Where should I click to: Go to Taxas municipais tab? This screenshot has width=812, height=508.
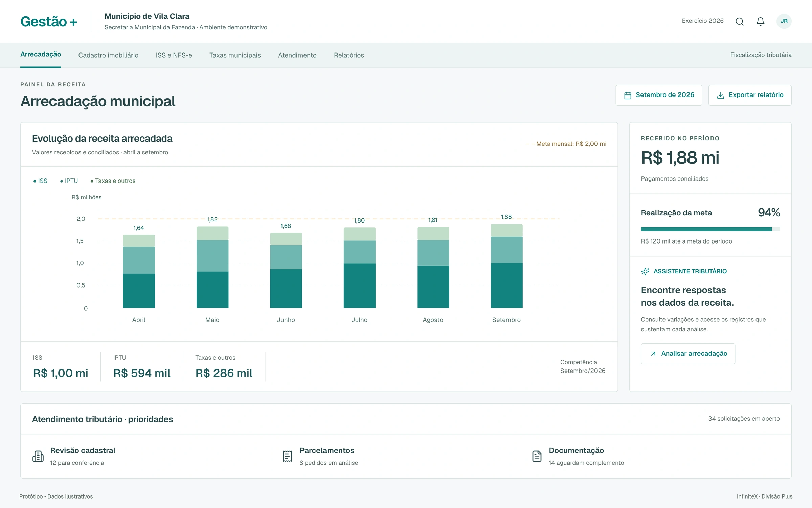pos(235,55)
